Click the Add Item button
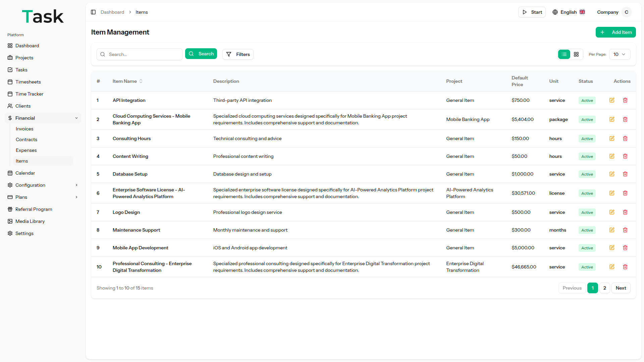Screen dimensions: 644x362 pos(615,32)
